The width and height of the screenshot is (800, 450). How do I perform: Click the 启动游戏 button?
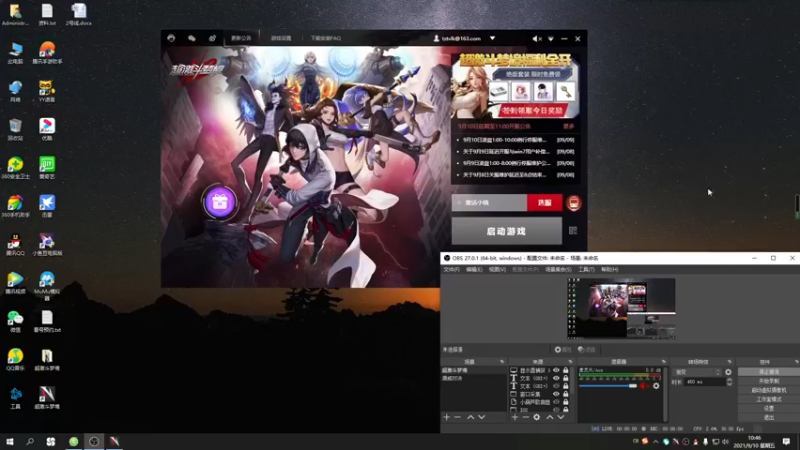click(507, 231)
